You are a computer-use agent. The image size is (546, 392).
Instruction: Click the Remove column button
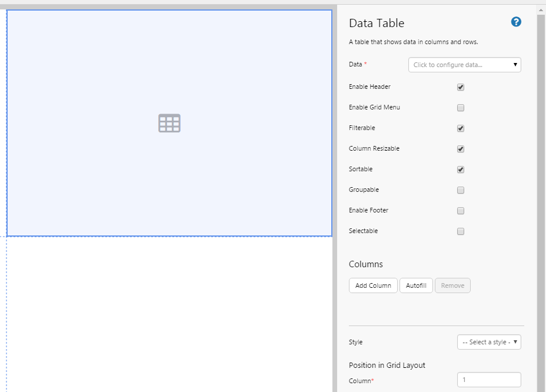click(x=452, y=285)
